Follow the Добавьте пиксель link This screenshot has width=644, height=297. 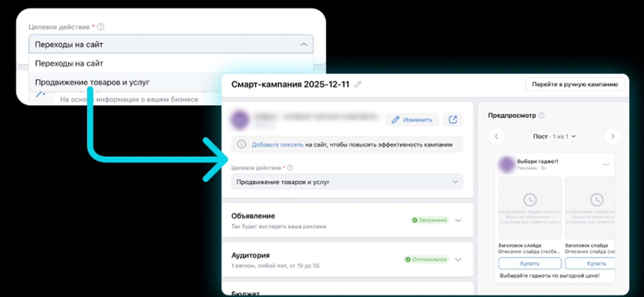(x=277, y=145)
